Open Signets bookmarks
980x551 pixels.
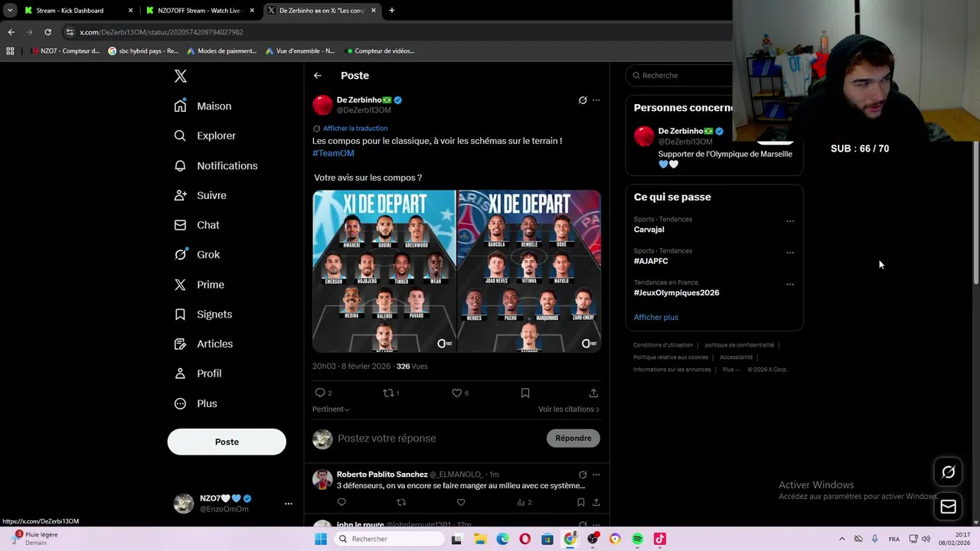click(x=203, y=314)
